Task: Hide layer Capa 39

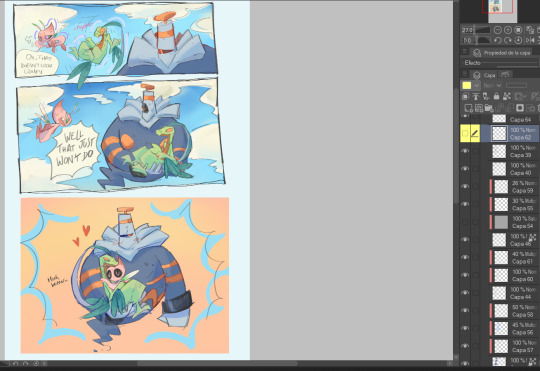Action: [465, 151]
